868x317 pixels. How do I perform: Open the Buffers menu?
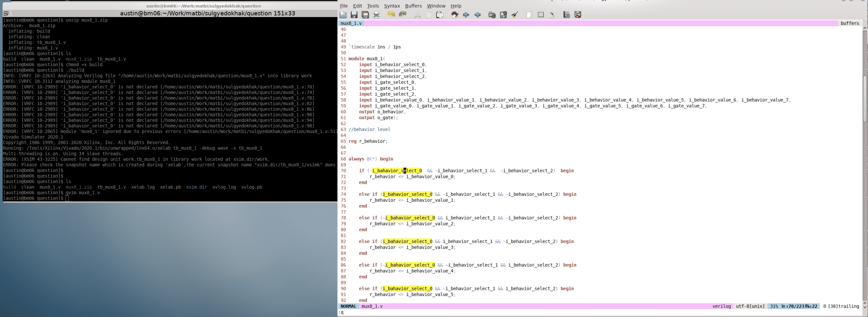(x=413, y=6)
